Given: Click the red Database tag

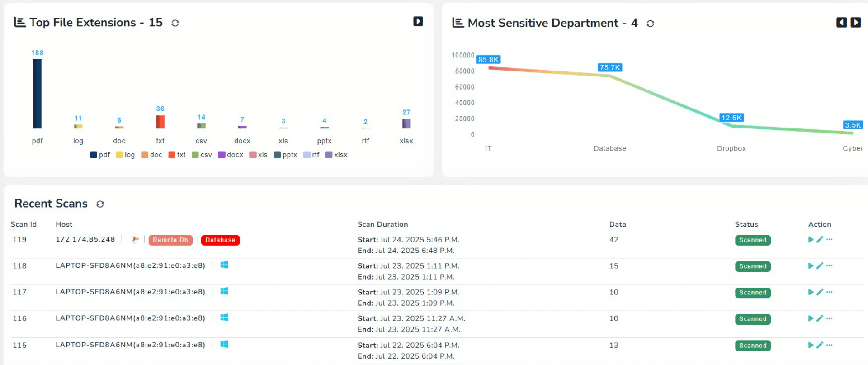Looking at the screenshot, I should [x=220, y=240].
